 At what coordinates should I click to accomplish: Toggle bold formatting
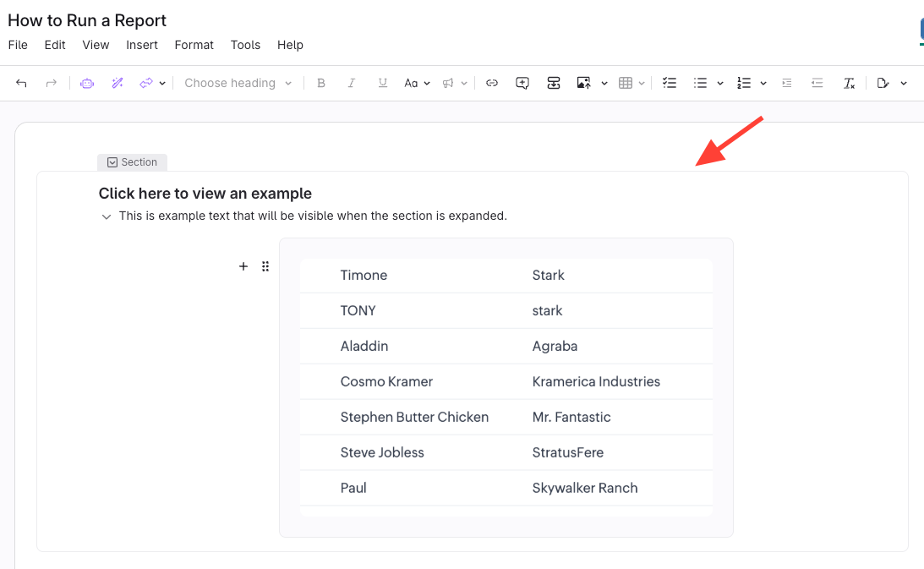coord(321,83)
